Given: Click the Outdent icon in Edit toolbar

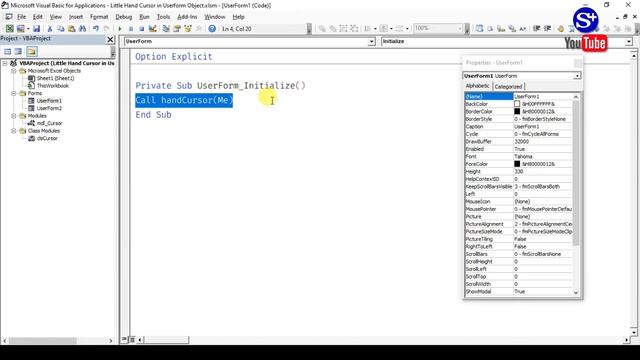Looking at the screenshot, I should point(547,29).
